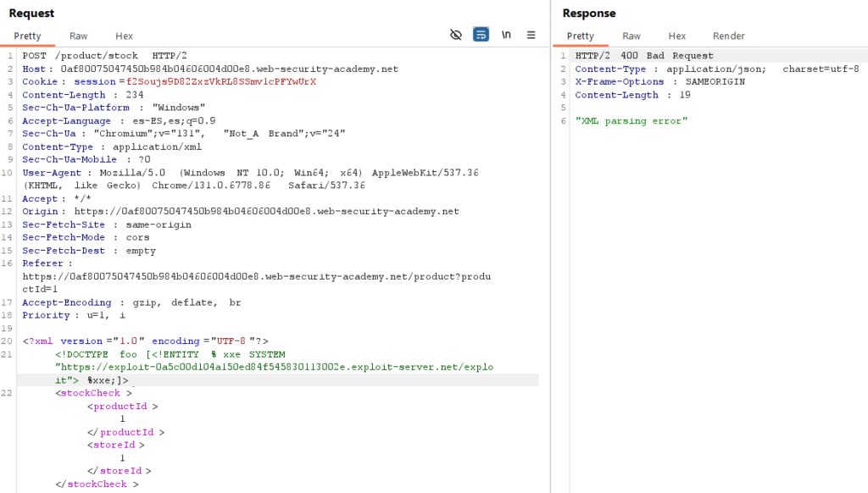Click response Content-Length 19 header
This screenshot has width=868, height=493.
point(632,95)
